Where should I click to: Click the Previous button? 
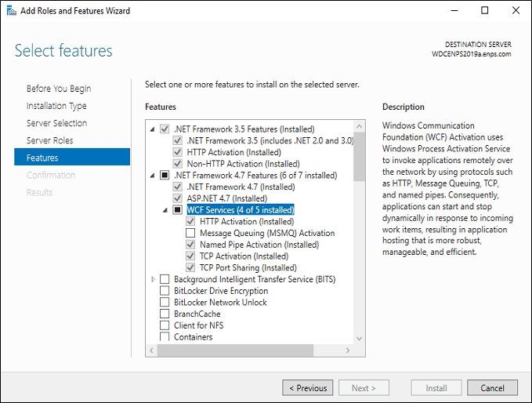(x=308, y=388)
